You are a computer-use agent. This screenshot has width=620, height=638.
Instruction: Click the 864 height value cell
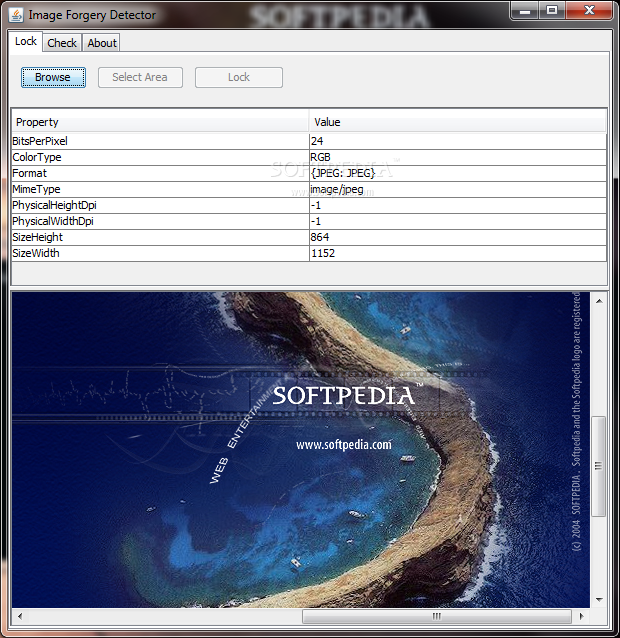coord(458,237)
